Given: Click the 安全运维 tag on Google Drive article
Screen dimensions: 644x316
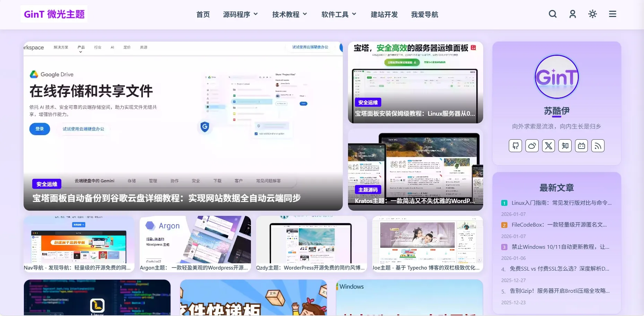Looking at the screenshot, I should click(x=47, y=184).
